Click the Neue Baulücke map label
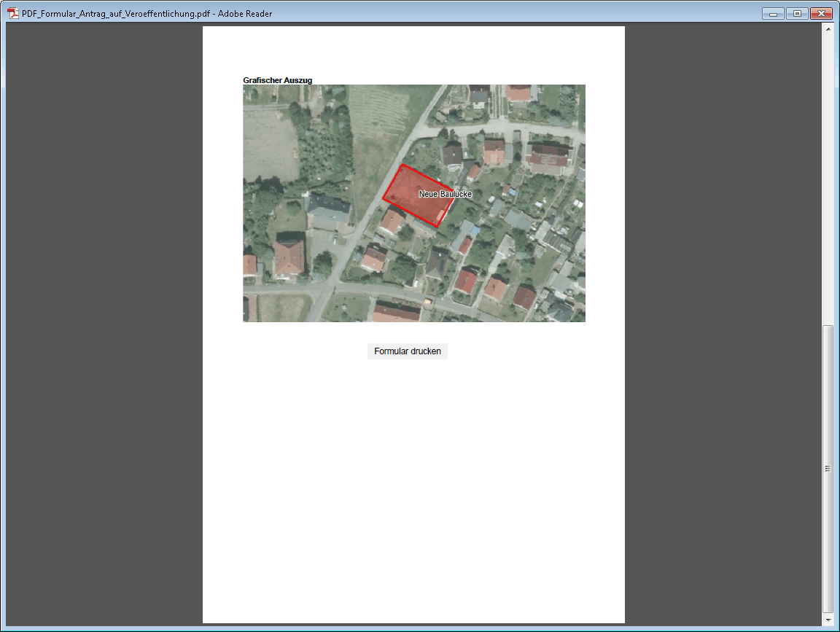The width and height of the screenshot is (840, 632). coord(445,195)
